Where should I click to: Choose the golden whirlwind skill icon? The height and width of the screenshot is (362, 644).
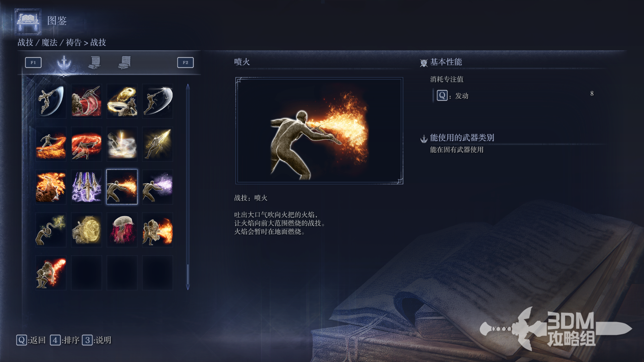click(x=122, y=101)
